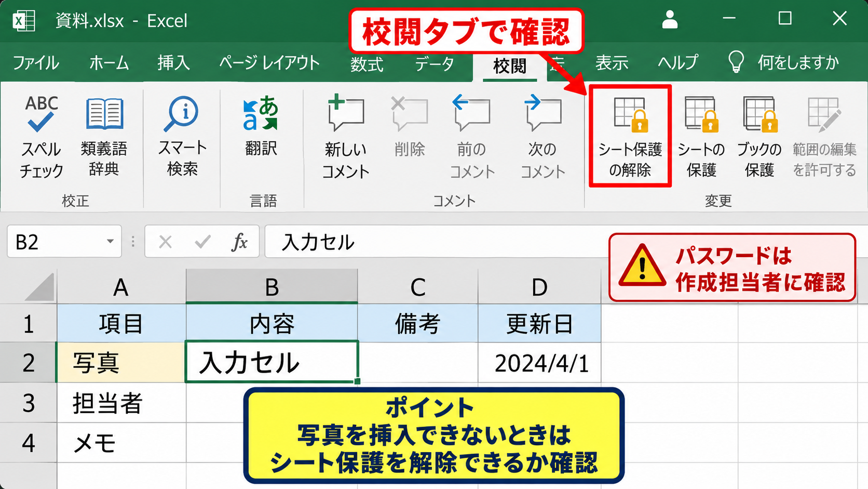
Task: Expand the Name Box dropdown arrow
Action: tap(110, 241)
